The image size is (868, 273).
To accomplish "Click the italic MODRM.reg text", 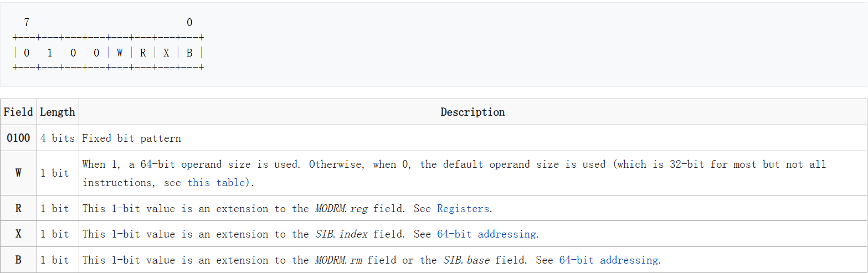I will pos(342,208).
